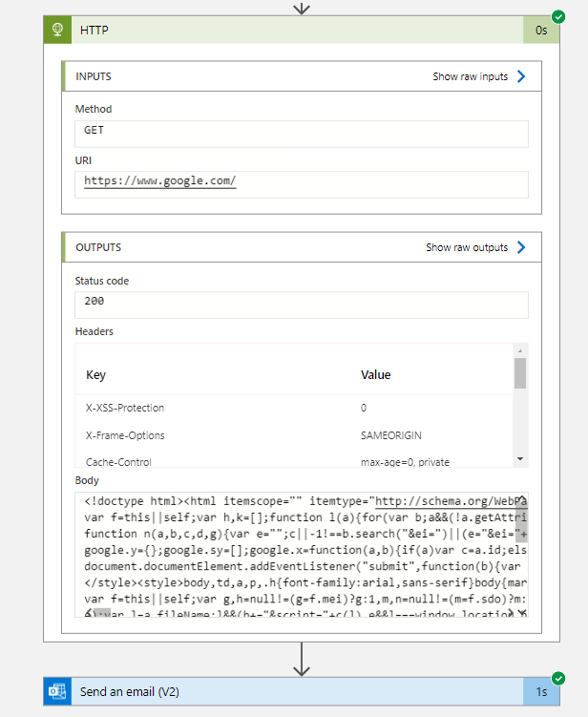
Task: Click the HTTP action globe icon
Action: point(57,30)
